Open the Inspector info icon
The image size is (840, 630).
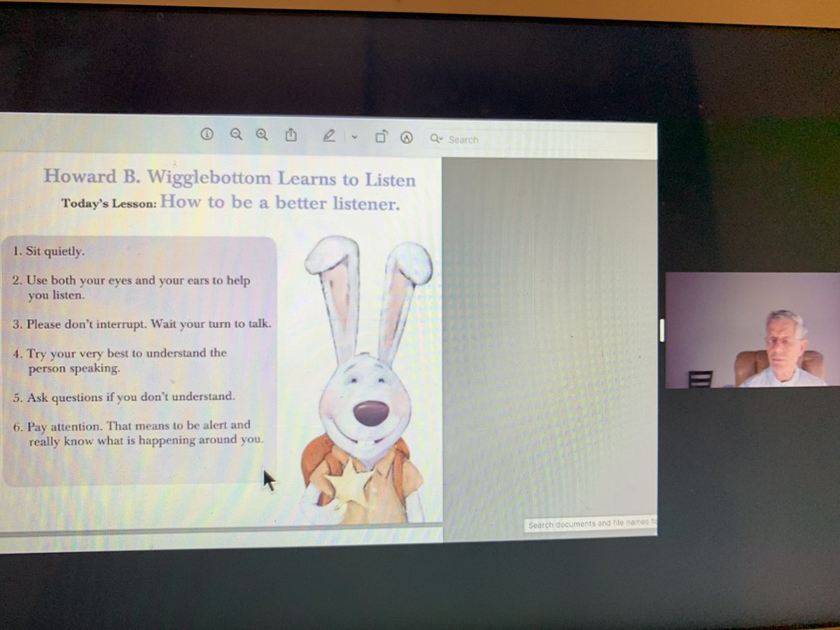point(206,134)
